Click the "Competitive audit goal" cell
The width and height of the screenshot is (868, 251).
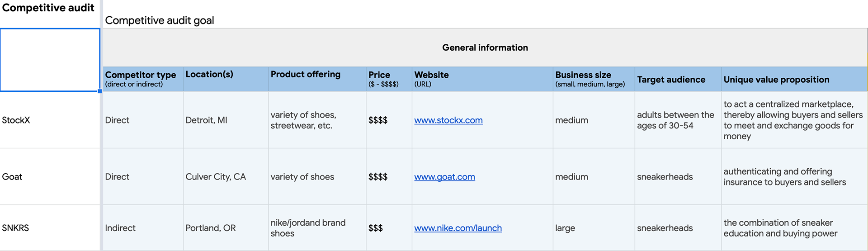pyautogui.click(x=160, y=20)
